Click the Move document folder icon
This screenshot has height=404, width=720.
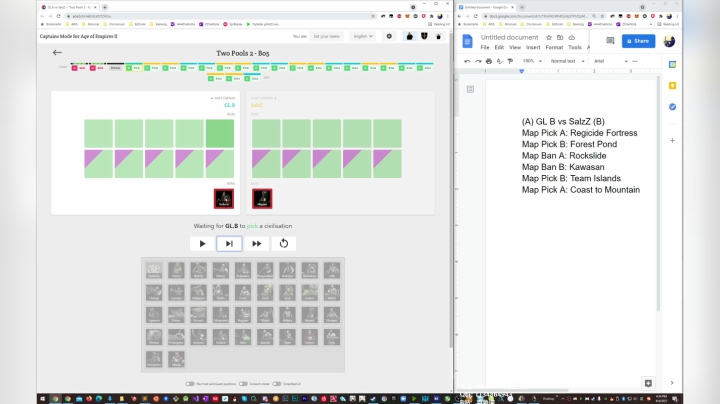pyautogui.click(x=560, y=38)
